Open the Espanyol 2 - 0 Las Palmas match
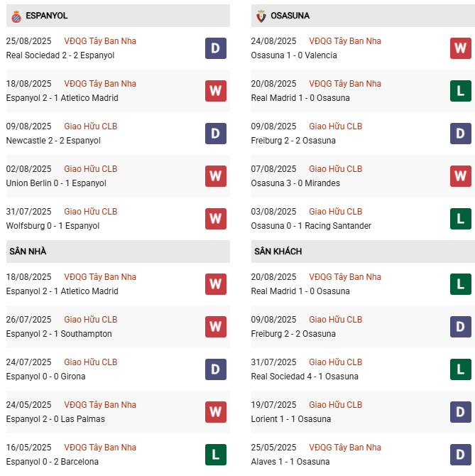The width and height of the screenshot is (475, 476). click(x=55, y=419)
